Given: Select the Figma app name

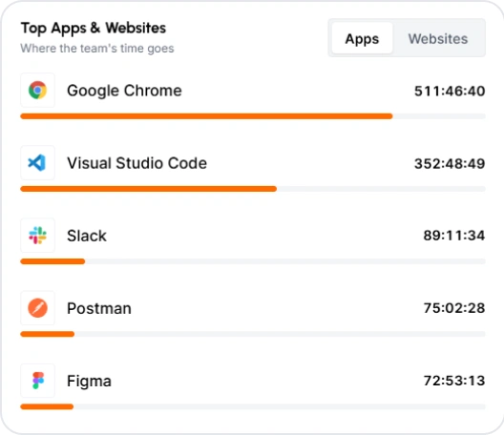Looking at the screenshot, I should click(89, 382).
